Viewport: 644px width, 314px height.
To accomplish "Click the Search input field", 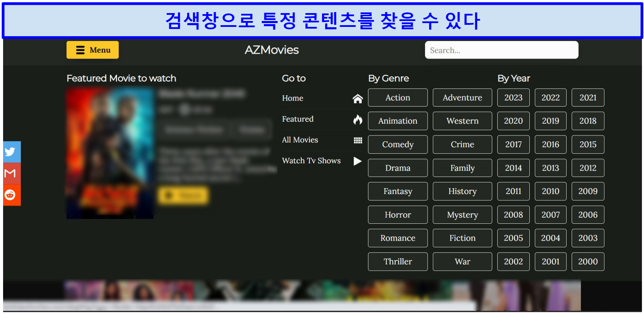I will coord(501,50).
